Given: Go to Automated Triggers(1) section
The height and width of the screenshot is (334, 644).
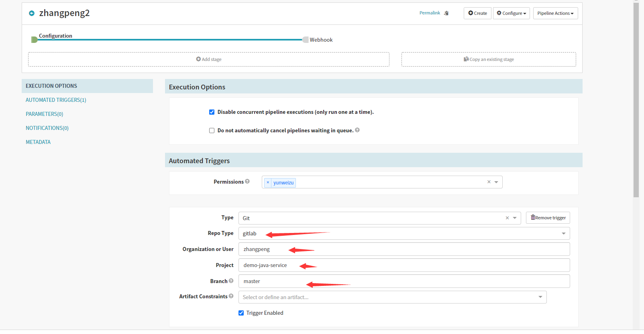Looking at the screenshot, I should pos(56,100).
